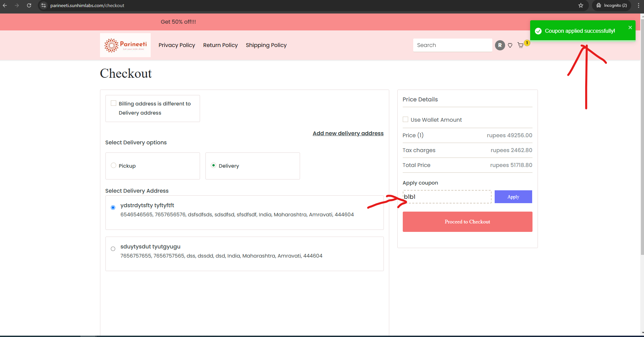Click the Checkout page heading
The height and width of the screenshot is (337, 644).
(x=126, y=73)
